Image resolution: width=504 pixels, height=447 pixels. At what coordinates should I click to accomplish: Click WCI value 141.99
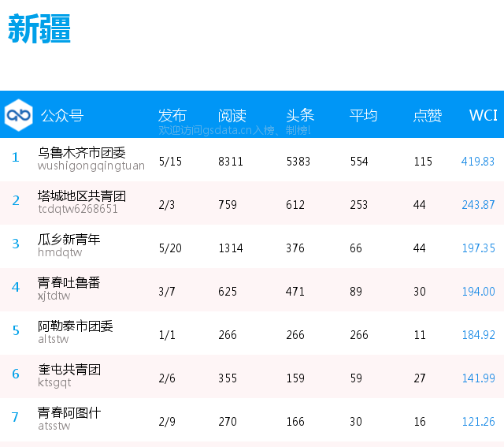coord(478,378)
